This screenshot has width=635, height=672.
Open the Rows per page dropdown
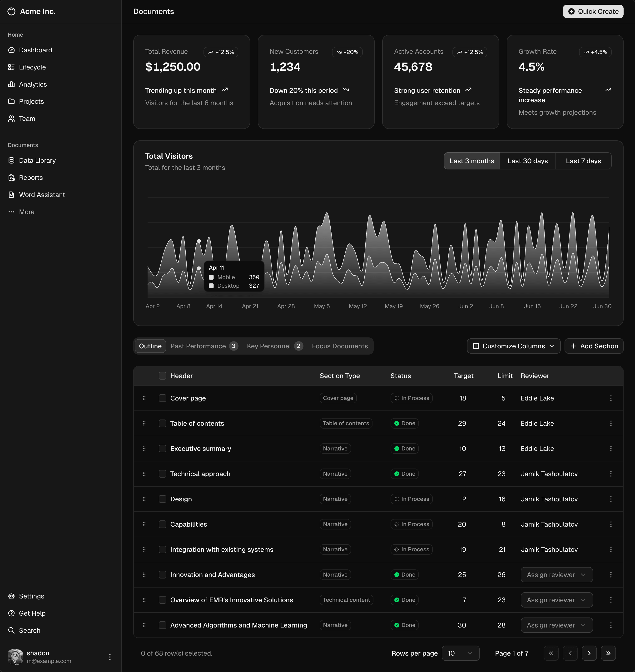460,653
